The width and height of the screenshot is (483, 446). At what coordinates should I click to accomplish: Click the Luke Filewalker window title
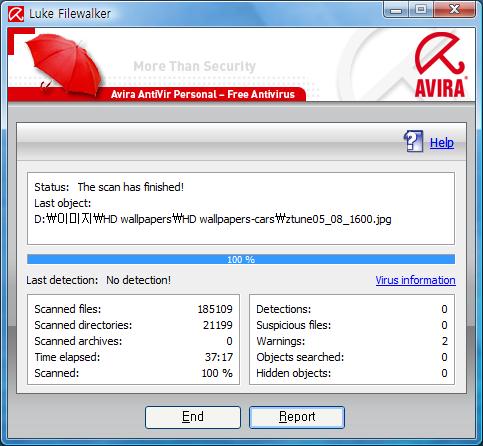click(70, 14)
